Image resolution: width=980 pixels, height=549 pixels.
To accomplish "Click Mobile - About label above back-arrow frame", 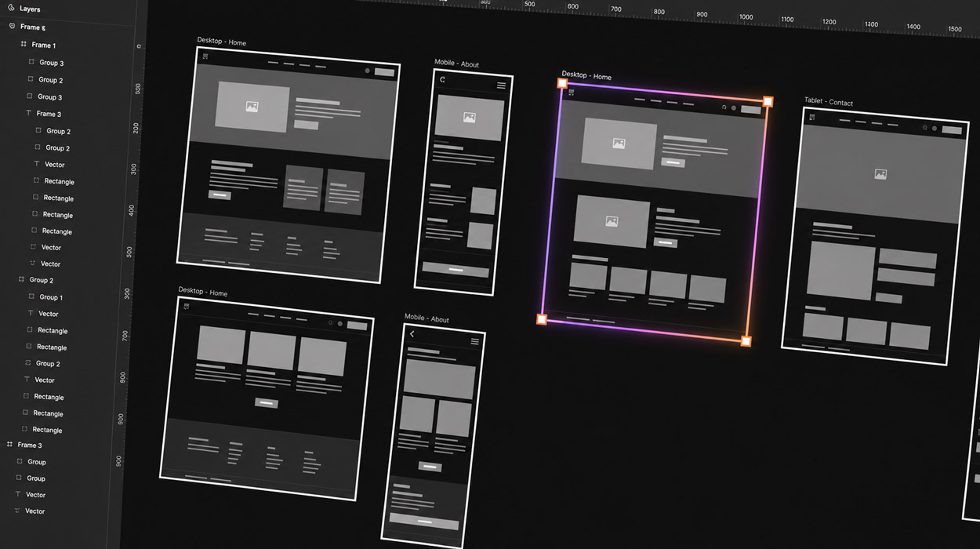I will click(x=426, y=318).
